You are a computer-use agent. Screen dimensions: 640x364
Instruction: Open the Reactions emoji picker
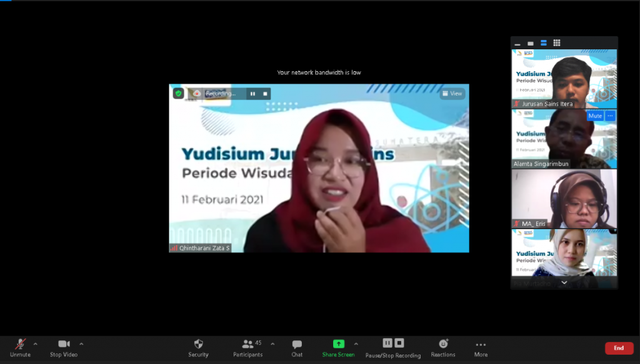pyautogui.click(x=443, y=348)
